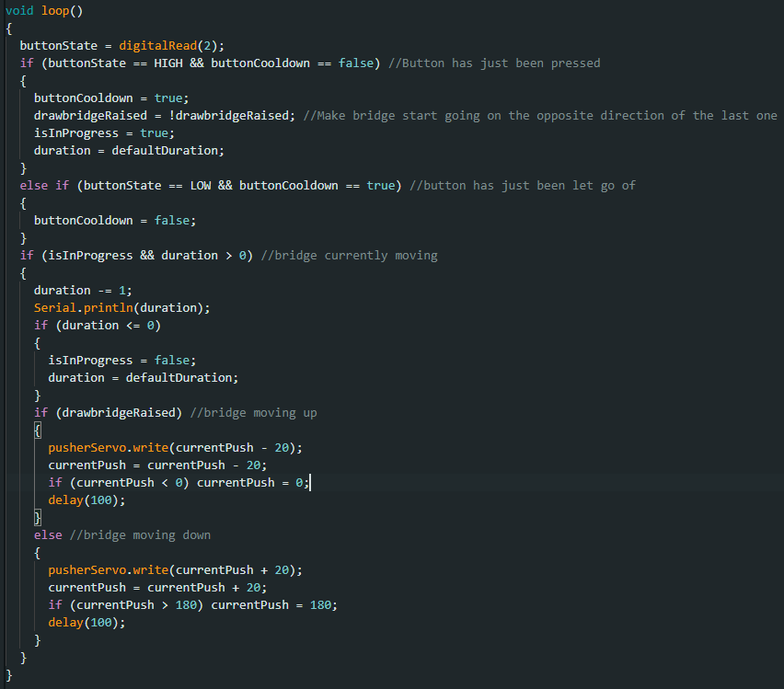Click the 'HIGH' constant in the if condition

[x=168, y=63]
